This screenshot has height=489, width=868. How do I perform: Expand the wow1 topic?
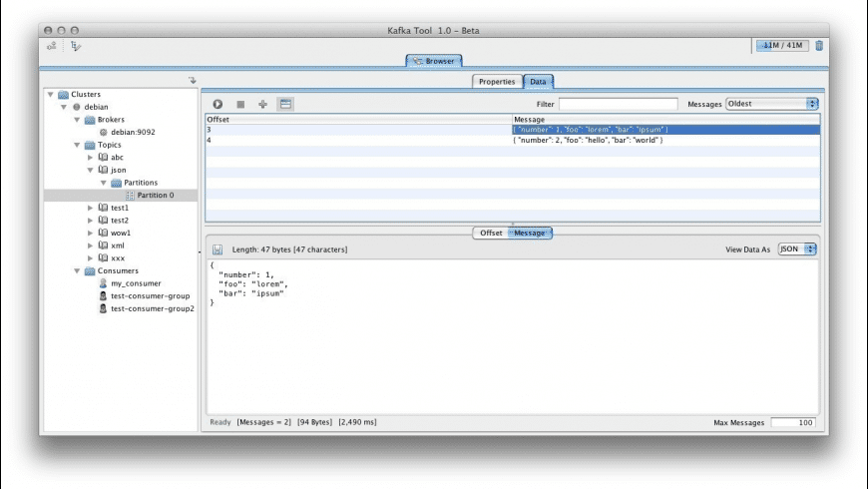click(90, 234)
